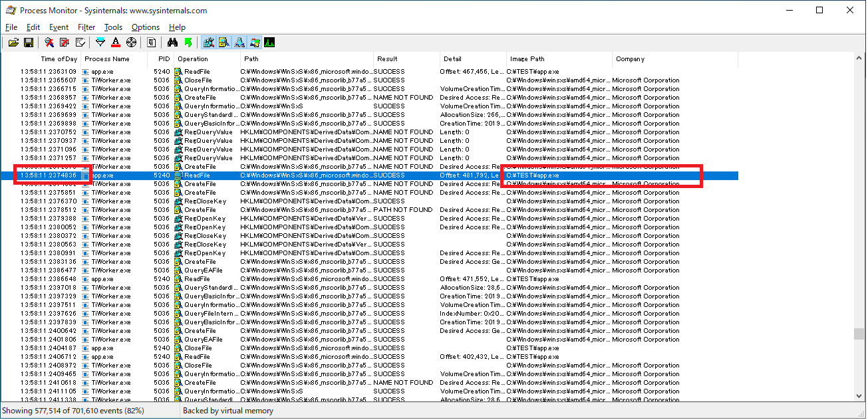Click the file icon in the 13:58:11.2397626 row

pos(178,313)
